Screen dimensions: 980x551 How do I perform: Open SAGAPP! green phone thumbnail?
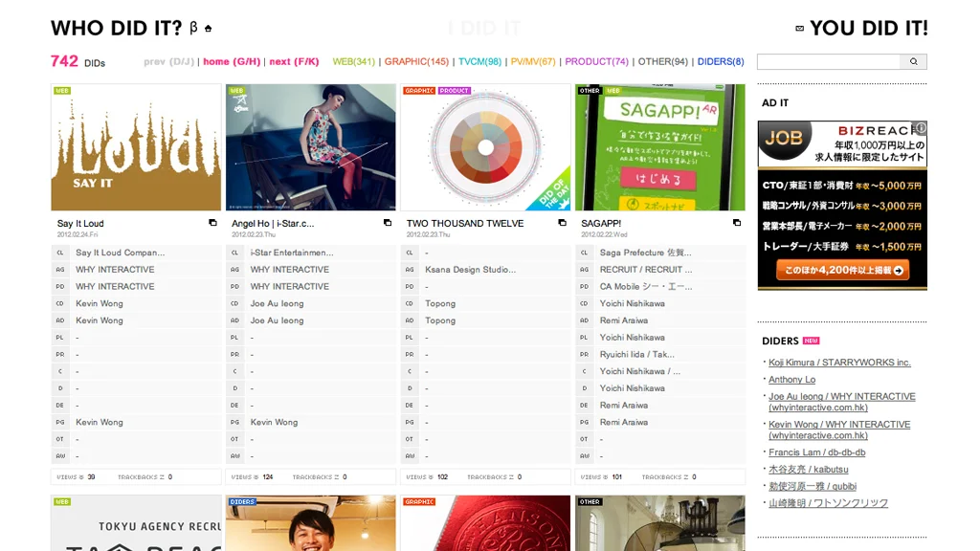(x=660, y=147)
